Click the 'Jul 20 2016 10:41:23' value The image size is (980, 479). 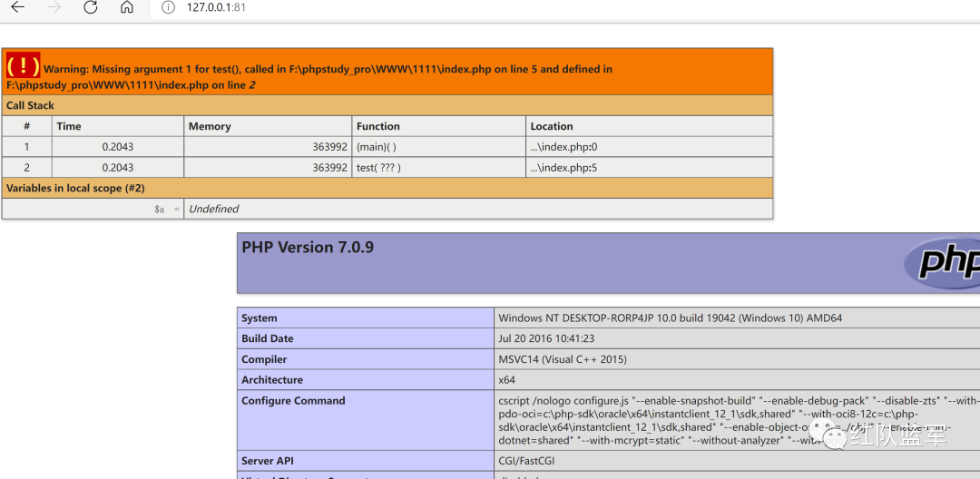click(x=545, y=338)
